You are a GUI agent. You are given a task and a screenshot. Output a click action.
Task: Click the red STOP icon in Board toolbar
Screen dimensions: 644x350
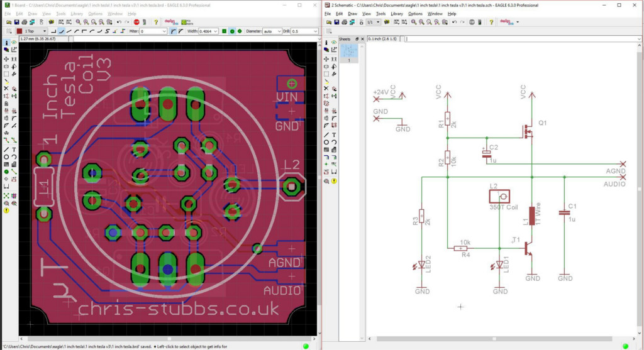[x=136, y=22]
